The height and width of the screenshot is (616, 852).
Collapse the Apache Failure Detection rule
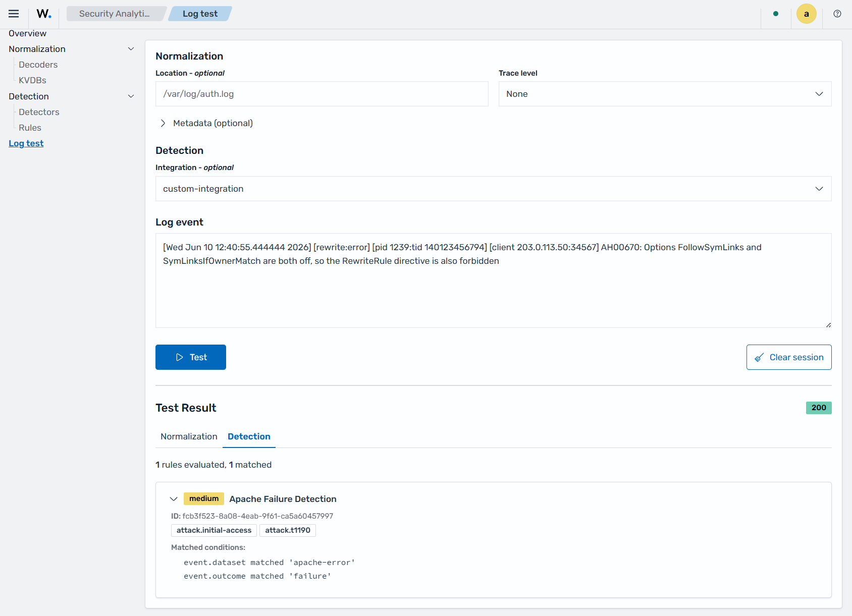(174, 499)
